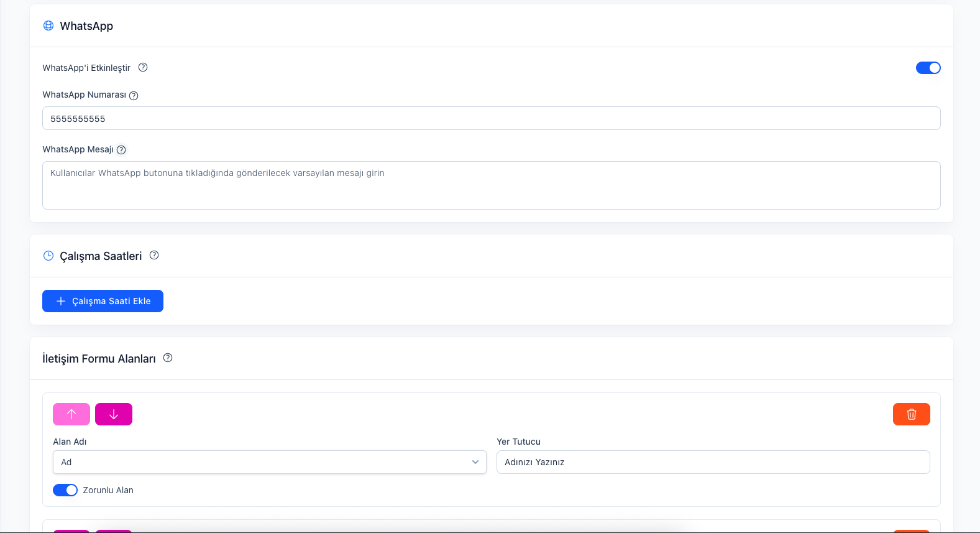Click the Alan Adı label
Viewport: 980px width, 533px height.
[x=70, y=442]
